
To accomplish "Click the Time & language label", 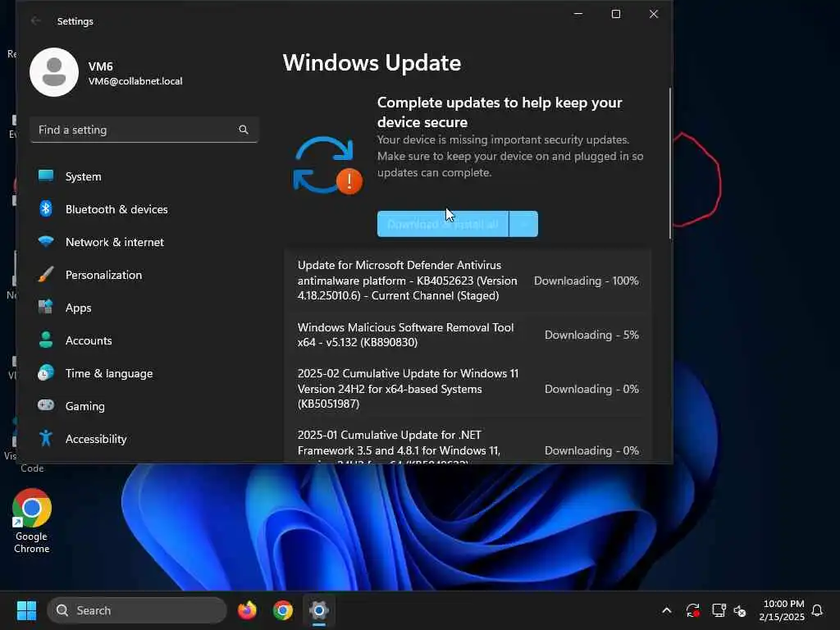I will pyautogui.click(x=109, y=373).
